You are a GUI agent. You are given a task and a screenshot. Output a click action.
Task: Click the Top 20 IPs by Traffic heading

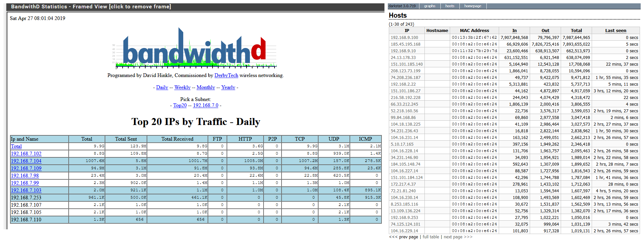[x=196, y=122]
